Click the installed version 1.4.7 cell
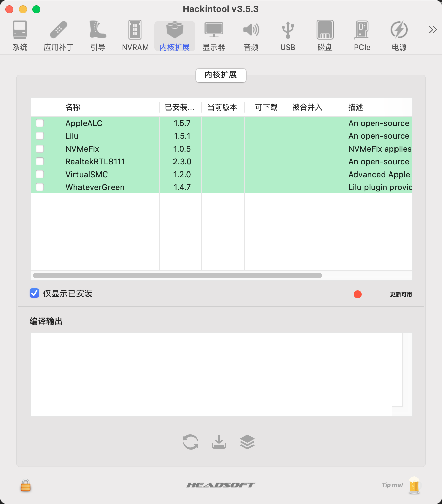 click(181, 187)
